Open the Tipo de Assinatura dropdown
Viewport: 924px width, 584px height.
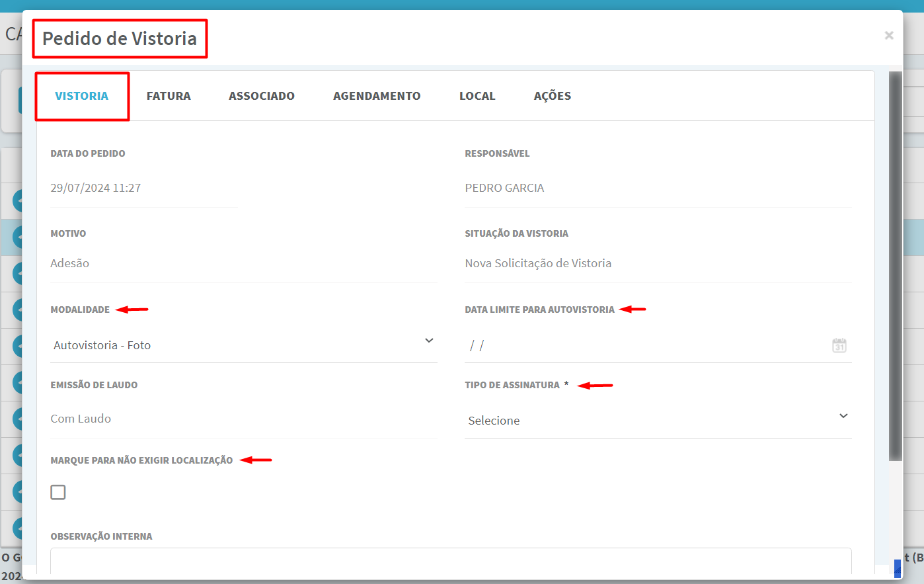(658, 420)
